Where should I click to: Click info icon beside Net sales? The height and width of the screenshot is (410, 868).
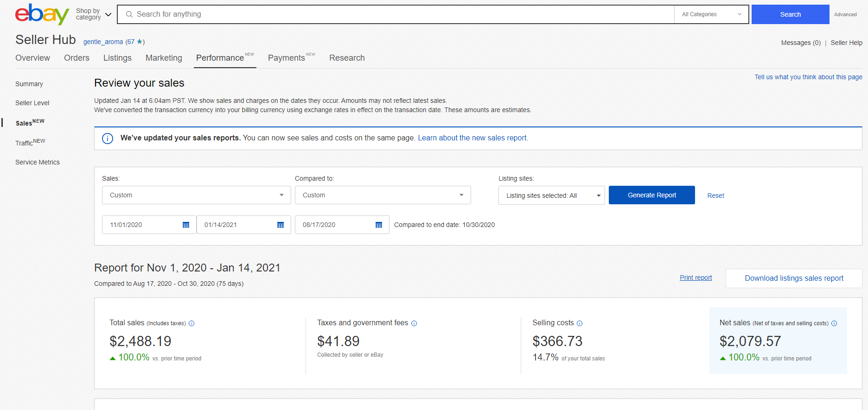834,323
